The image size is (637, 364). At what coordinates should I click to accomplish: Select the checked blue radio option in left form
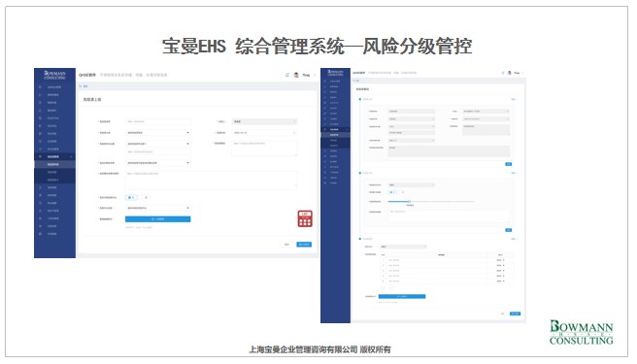[131, 197]
